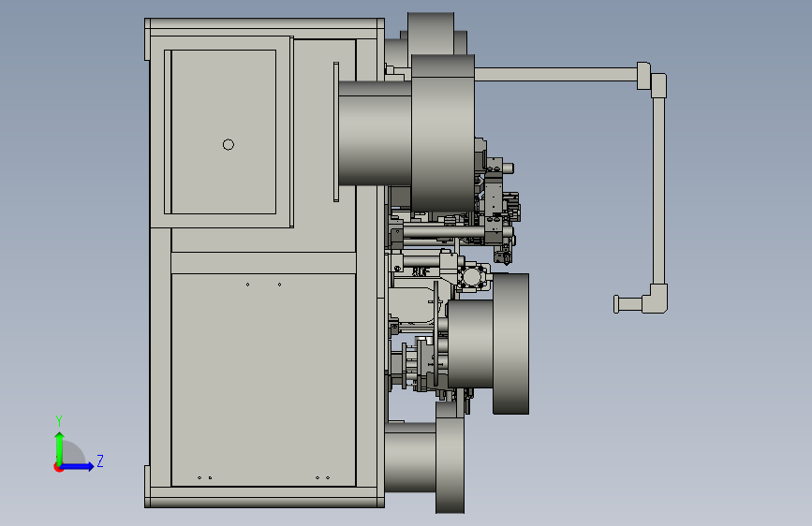Click the blue Z axis arrow of triad
This screenshot has width=812, height=526.
click(78, 466)
